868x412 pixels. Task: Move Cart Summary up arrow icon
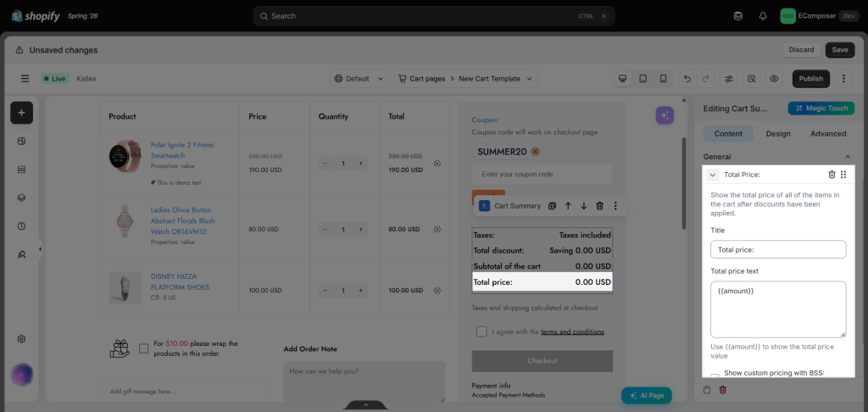pos(568,206)
